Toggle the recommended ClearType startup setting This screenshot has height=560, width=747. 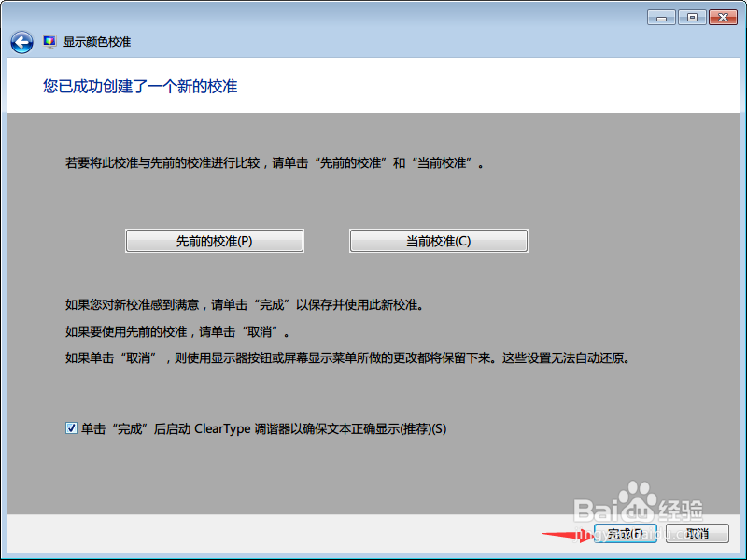71,428
